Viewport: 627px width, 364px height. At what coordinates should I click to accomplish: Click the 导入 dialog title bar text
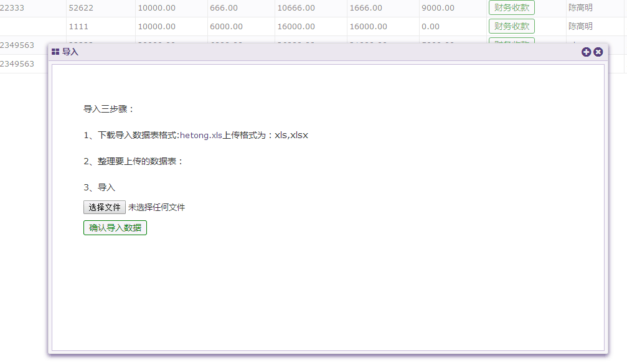click(70, 52)
